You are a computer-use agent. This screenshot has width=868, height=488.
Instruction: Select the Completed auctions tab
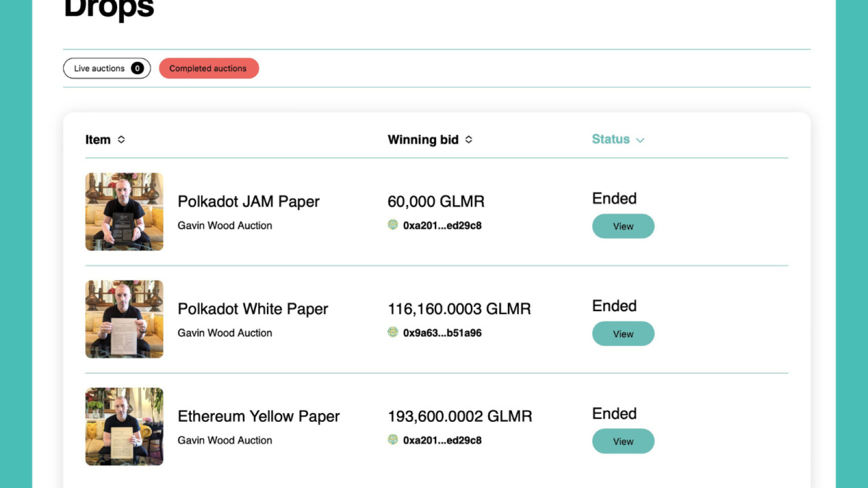(x=209, y=68)
